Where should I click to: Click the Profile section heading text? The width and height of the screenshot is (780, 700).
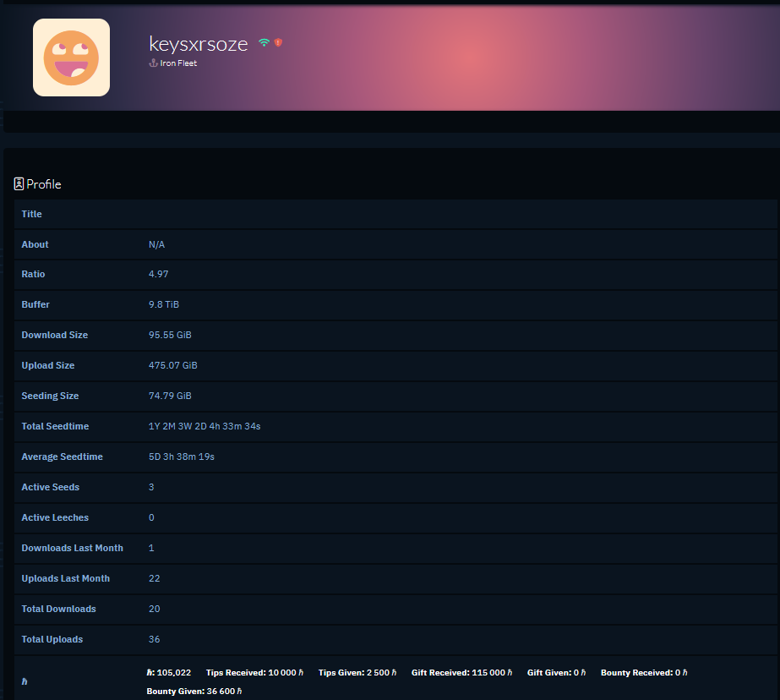coord(44,184)
